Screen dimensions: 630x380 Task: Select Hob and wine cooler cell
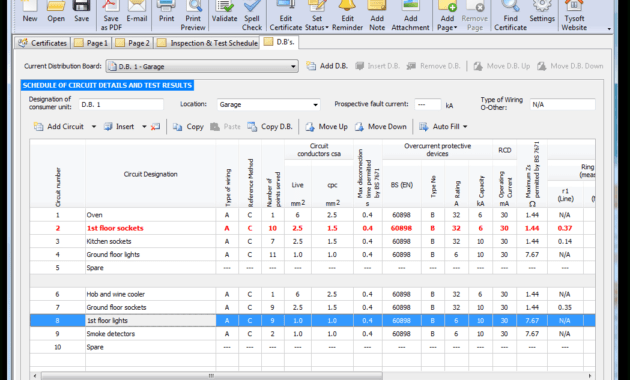(x=151, y=294)
